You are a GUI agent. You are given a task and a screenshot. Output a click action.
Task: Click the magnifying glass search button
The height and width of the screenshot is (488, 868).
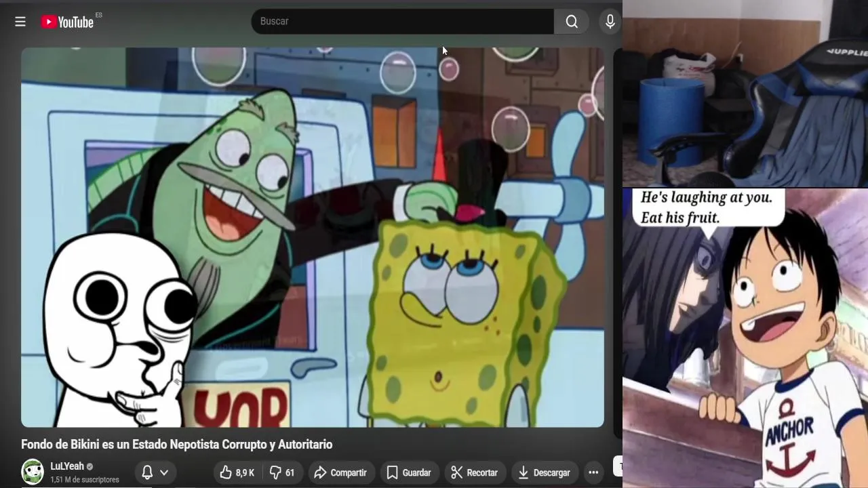(572, 22)
